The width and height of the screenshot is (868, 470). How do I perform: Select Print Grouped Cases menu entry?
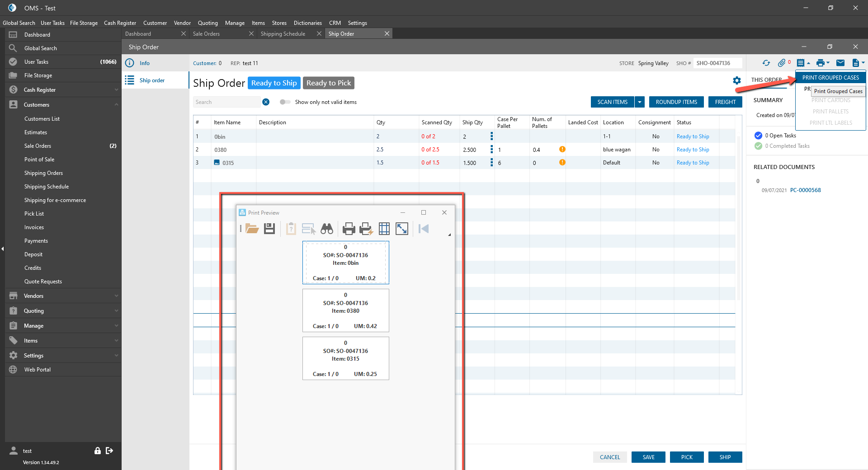(830, 78)
